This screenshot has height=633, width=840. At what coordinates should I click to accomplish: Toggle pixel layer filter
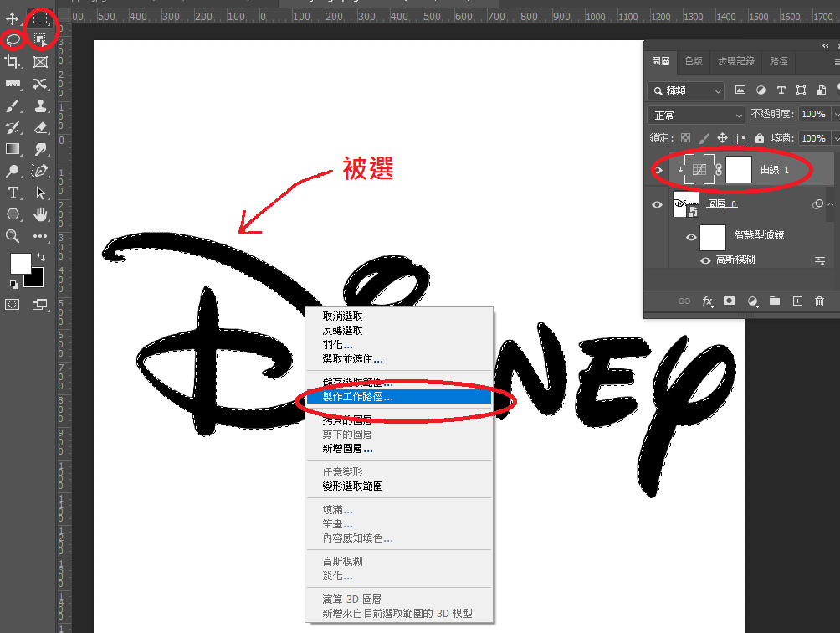coord(740,90)
